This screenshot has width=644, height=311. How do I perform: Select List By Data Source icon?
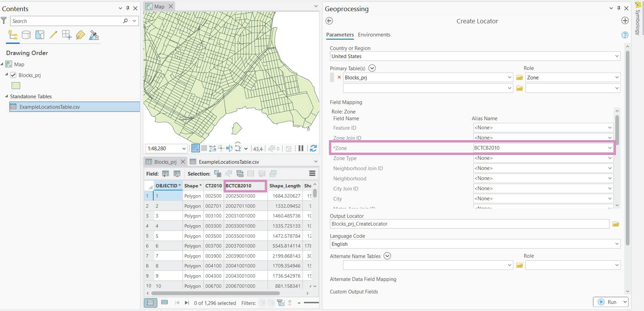tap(26, 35)
